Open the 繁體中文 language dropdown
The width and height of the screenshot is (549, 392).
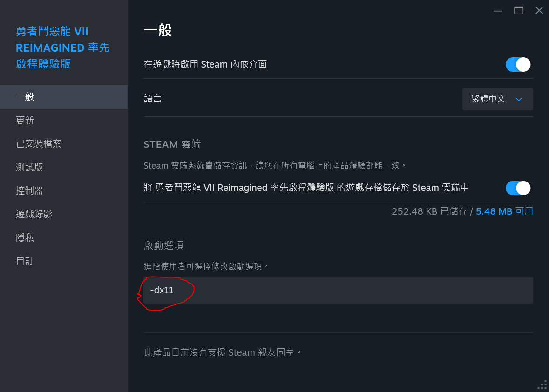tap(497, 99)
